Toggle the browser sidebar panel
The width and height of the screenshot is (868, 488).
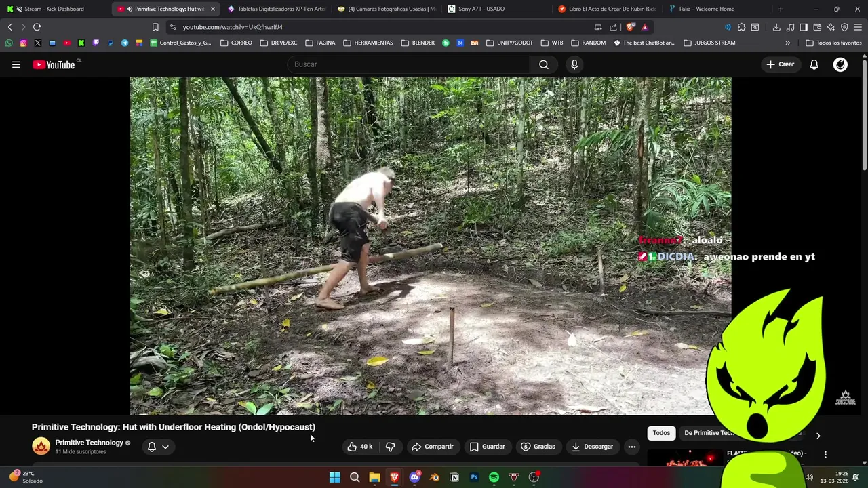click(804, 27)
